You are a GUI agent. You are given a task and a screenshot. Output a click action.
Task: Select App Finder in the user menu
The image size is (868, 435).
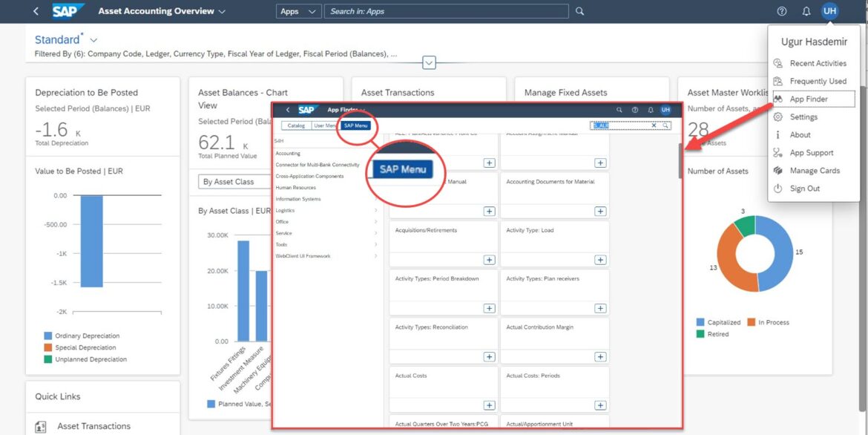tap(809, 99)
